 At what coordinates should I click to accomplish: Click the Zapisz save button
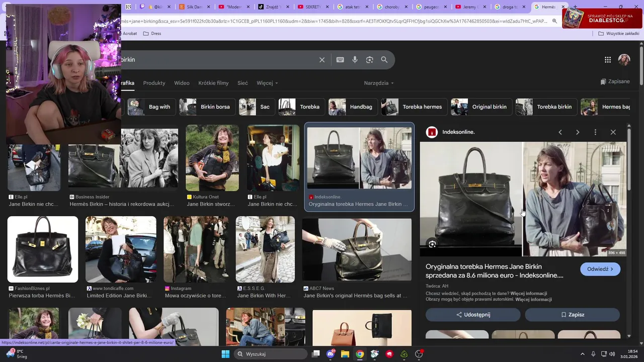(573, 315)
